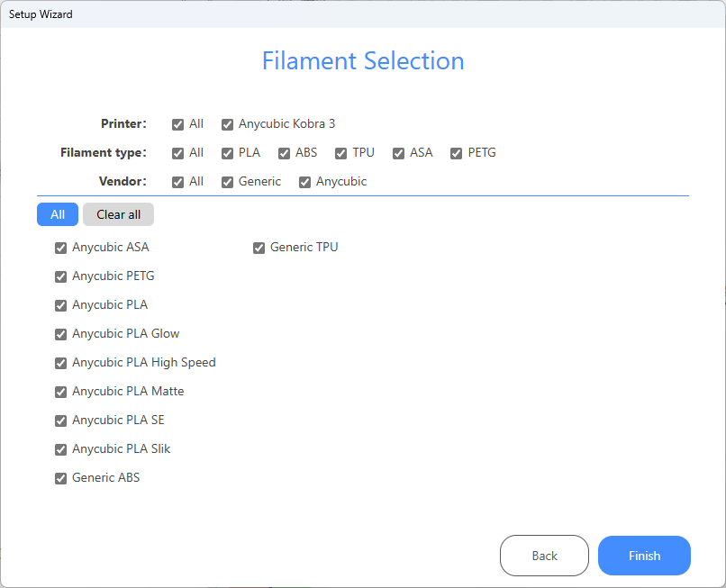
Task: Uncheck the Generic vendor checkbox
Action: click(x=228, y=182)
